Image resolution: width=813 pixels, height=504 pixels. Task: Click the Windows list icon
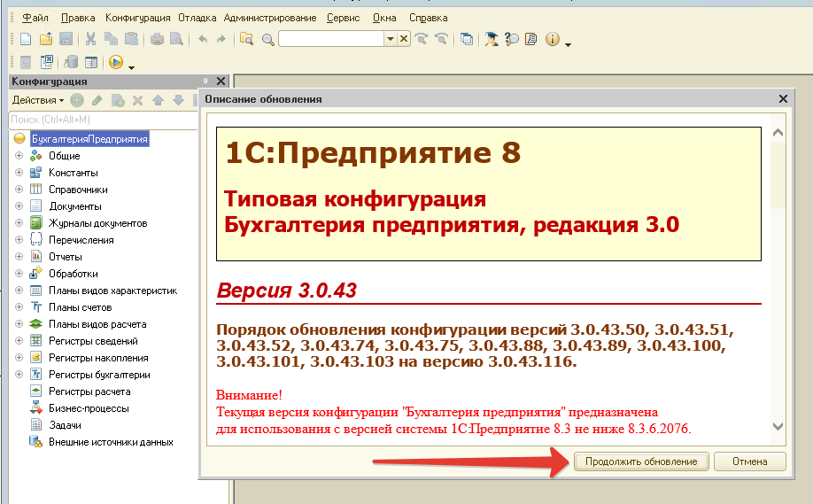pyautogui.click(x=467, y=39)
